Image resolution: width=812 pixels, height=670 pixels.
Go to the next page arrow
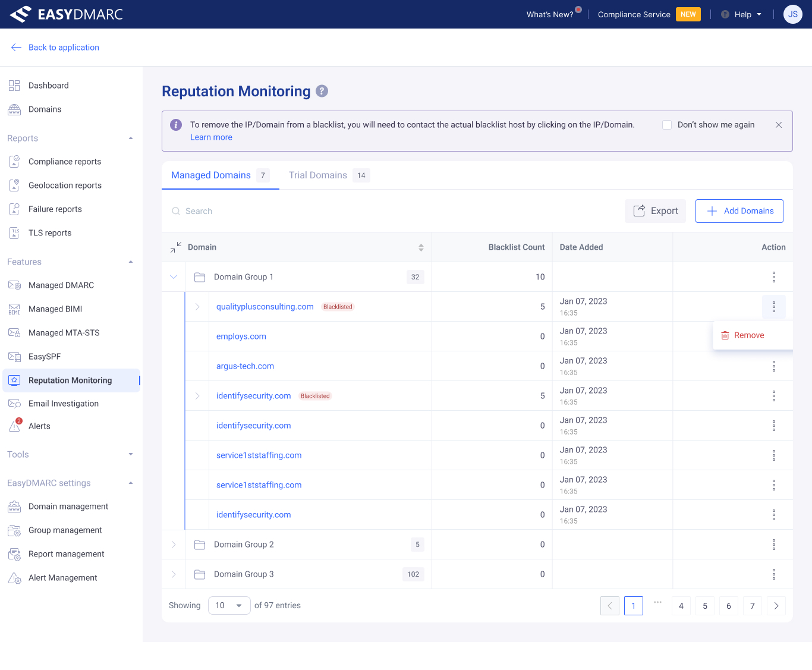(776, 606)
